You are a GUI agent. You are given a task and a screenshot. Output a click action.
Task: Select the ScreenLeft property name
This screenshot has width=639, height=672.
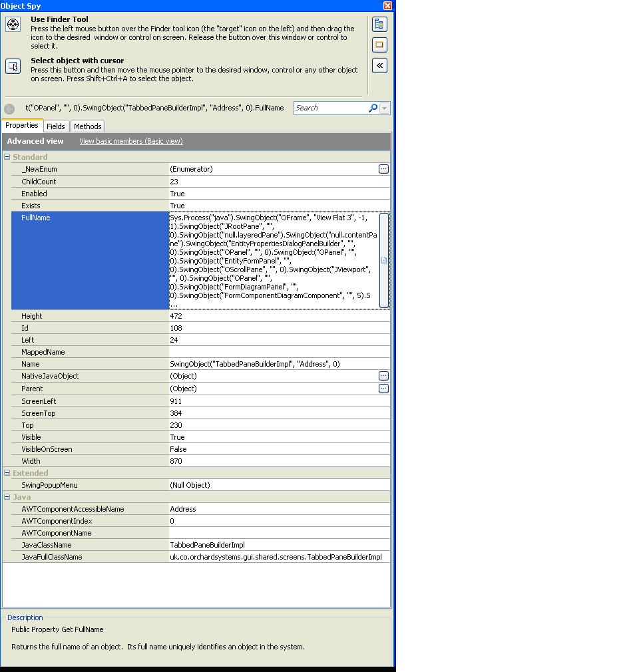[39, 401]
